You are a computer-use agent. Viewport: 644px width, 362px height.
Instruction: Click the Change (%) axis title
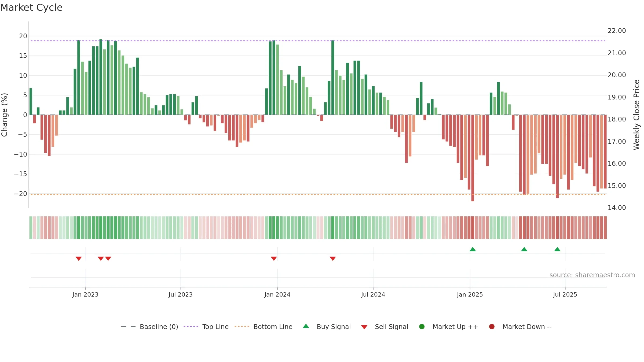4,115
